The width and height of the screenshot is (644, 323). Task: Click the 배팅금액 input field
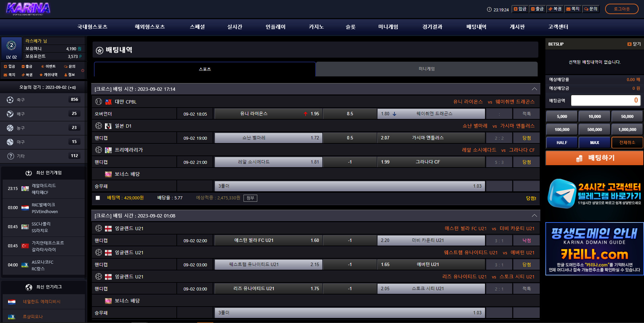pos(605,101)
